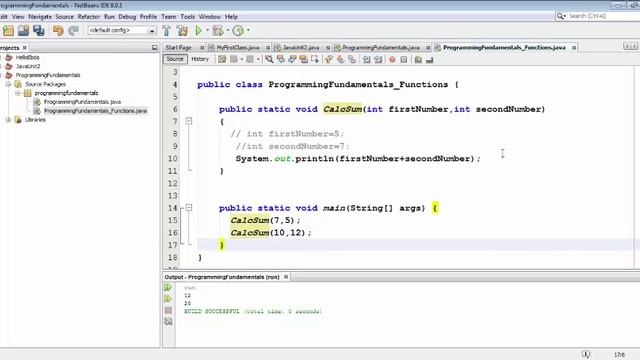Click the Clean and Build icon
Image resolution: width=640 pixels, height=360 pixels.
(x=182, y=31)
